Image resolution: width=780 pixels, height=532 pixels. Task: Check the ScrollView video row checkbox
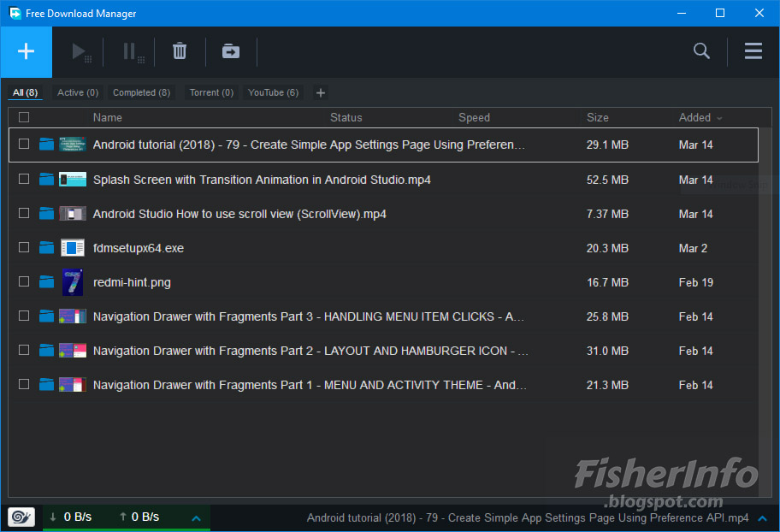point(24,213)
